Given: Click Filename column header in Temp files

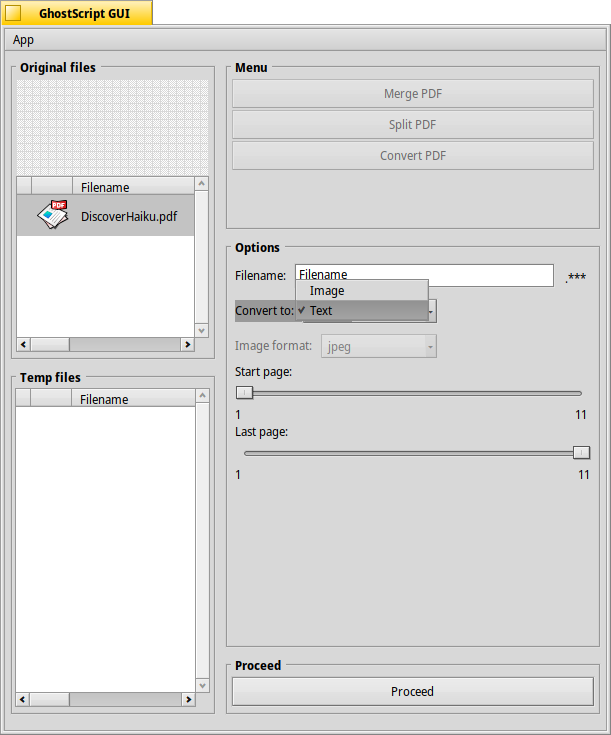Looking at the screenshot, I should pyautogui.click(x=104, y=399).
